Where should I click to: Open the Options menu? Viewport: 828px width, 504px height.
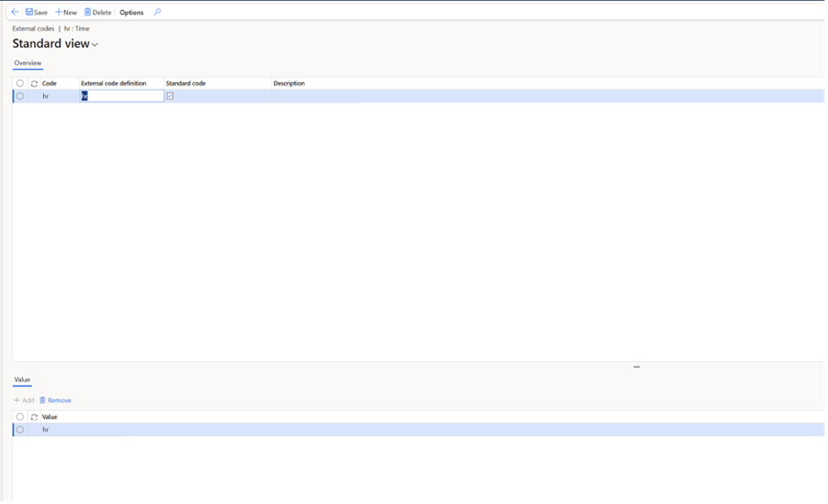click(131, 11)
